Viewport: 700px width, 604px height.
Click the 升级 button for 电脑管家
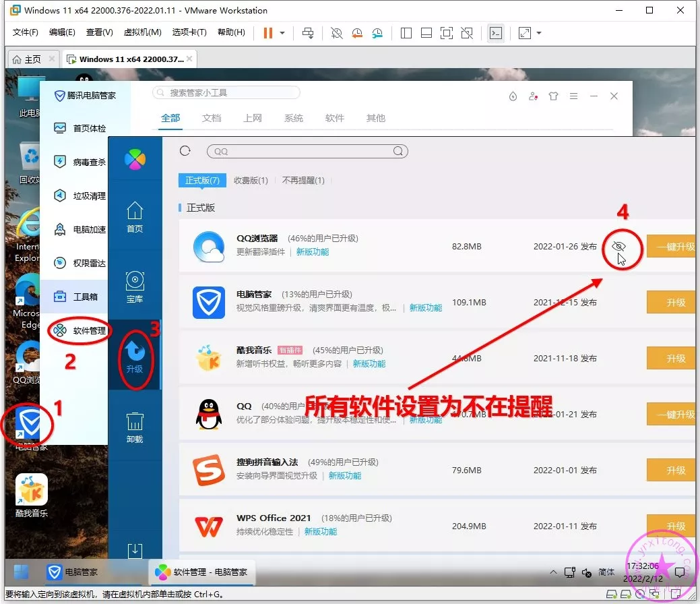coord(674,303)
